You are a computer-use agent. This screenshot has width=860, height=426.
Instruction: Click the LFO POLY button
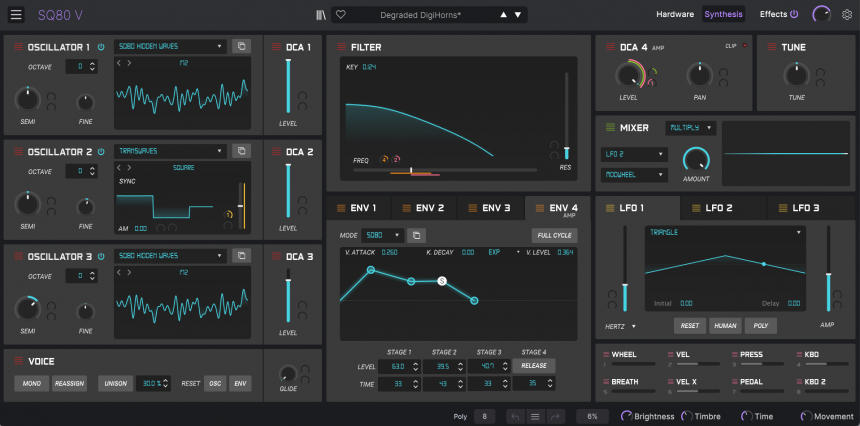pyautogui.click(x=761, y=326)
